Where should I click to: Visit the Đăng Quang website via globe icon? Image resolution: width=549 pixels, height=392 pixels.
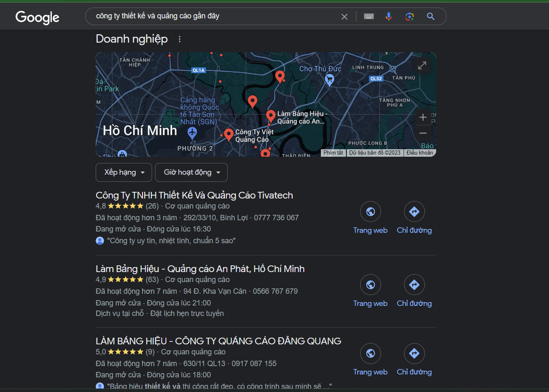click(x=371, y=354)
